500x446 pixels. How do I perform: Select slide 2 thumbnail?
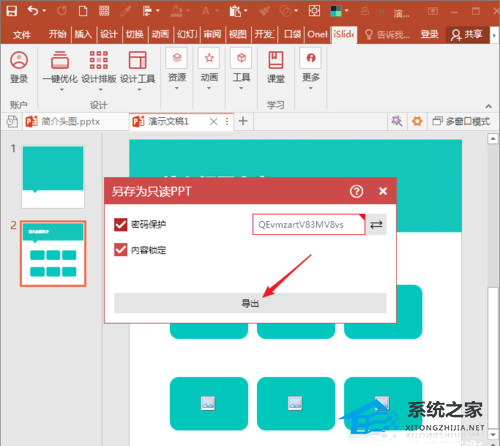53,253
